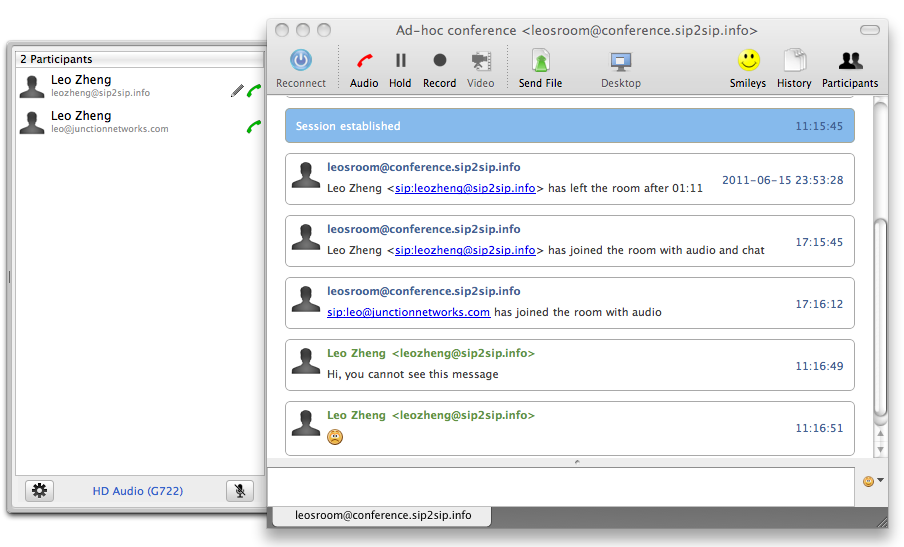The height and width of the screenshot is (547, 904).
Task: Open the emoticon dropdown beside message input
Action: tap(872, 481)
